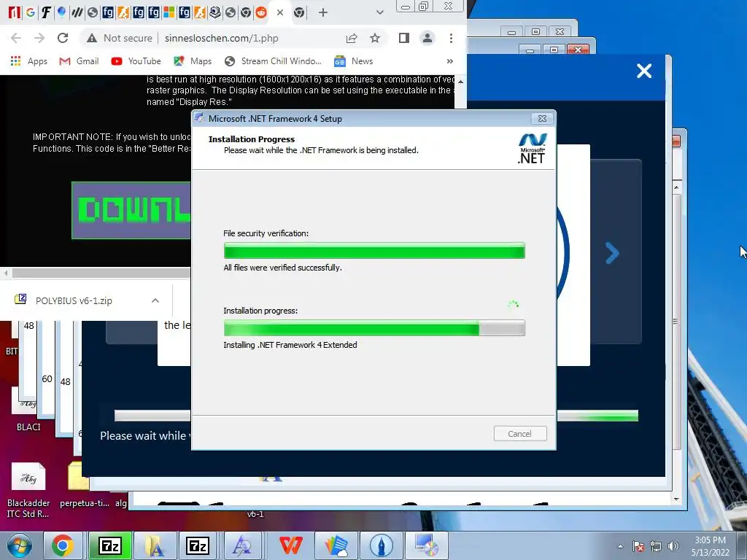Open Chrome from the taskbar

(x=63, y=545)
